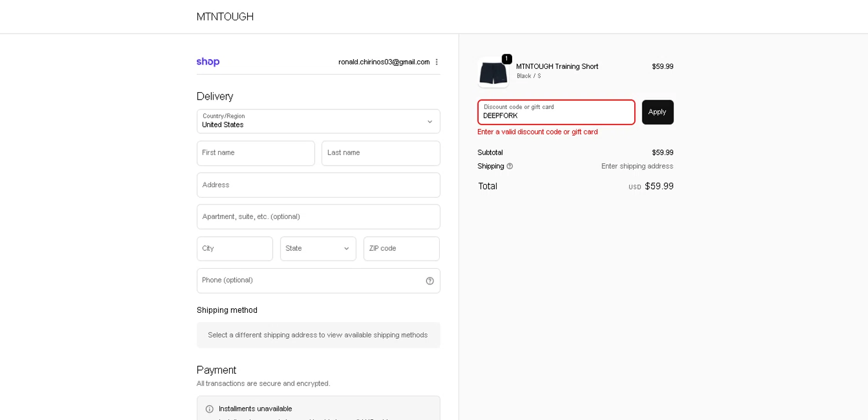This screenshot has height=420, width=868.
Task: Open the shipping info help icon
Action: (510, 166)
